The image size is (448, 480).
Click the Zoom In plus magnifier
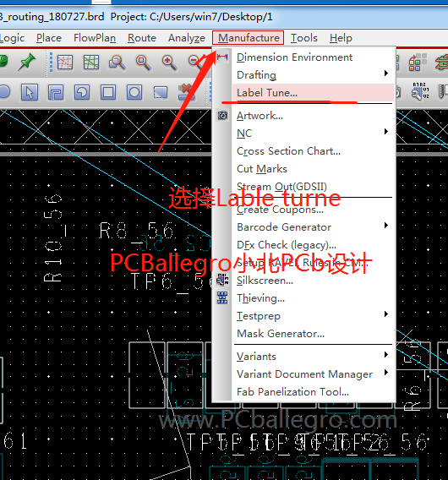point(169,63)
